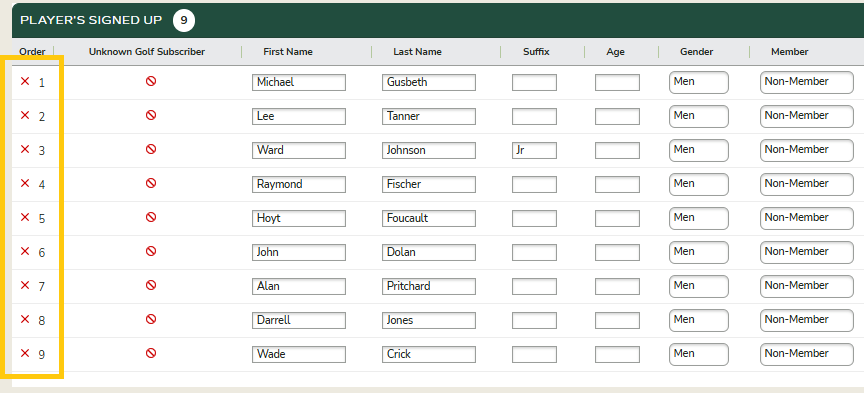Viewport: 864px width, 393px height.
Task: Open Member dropdown for Michael Gusbeth
Action: pos(807,82)
